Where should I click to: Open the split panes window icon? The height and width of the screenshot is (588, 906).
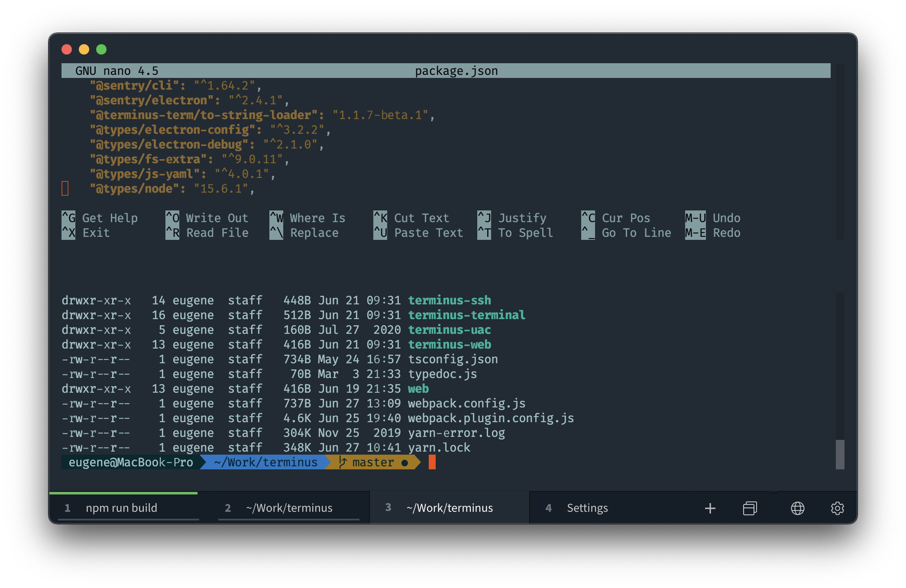pyautogui.click(x=750, y=508)
